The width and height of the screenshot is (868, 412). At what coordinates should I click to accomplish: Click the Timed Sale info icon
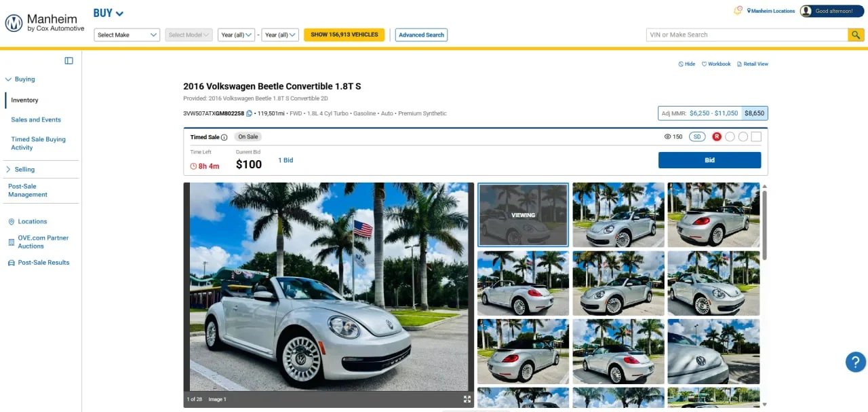224,137
